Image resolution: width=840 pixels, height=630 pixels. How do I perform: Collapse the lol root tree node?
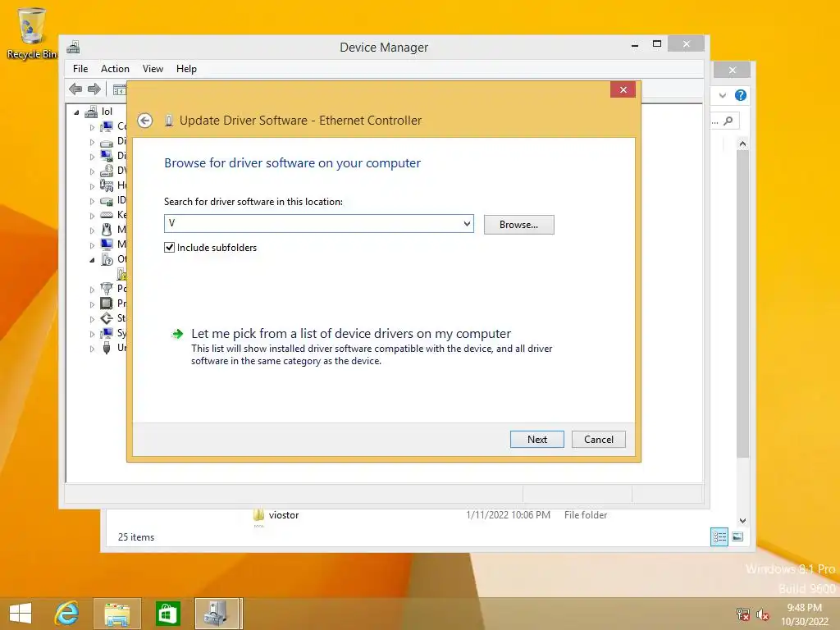point(76,112)
